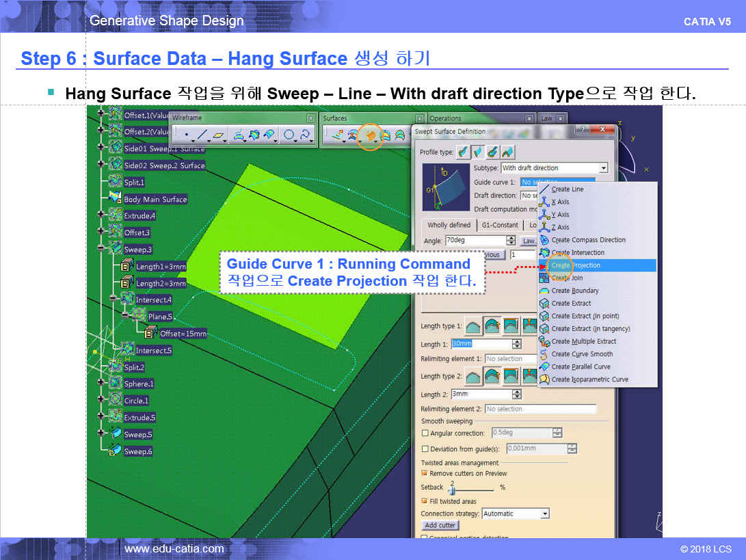Collapse the Sweep.3 tree node

coord(101,250)
